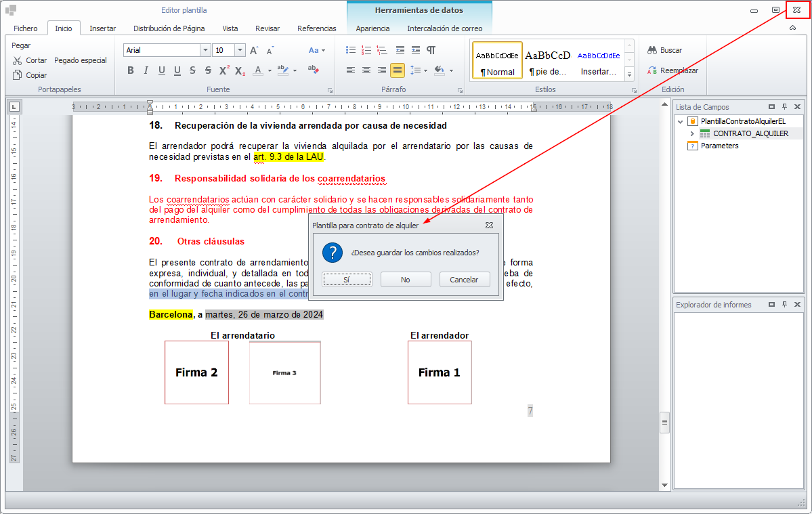Click the bulleted list icon
The height and width of the screenshot is (514, 812).
[x=350, y=50]
